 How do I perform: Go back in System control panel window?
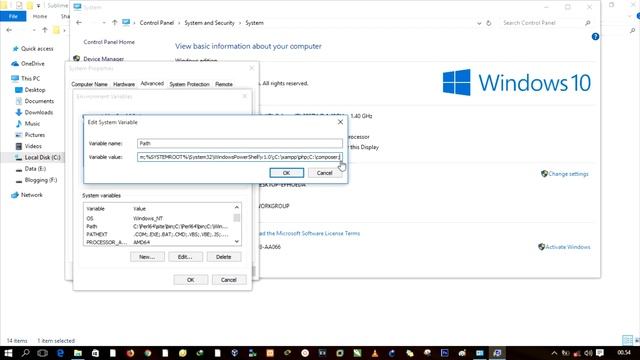coord(79,23)
